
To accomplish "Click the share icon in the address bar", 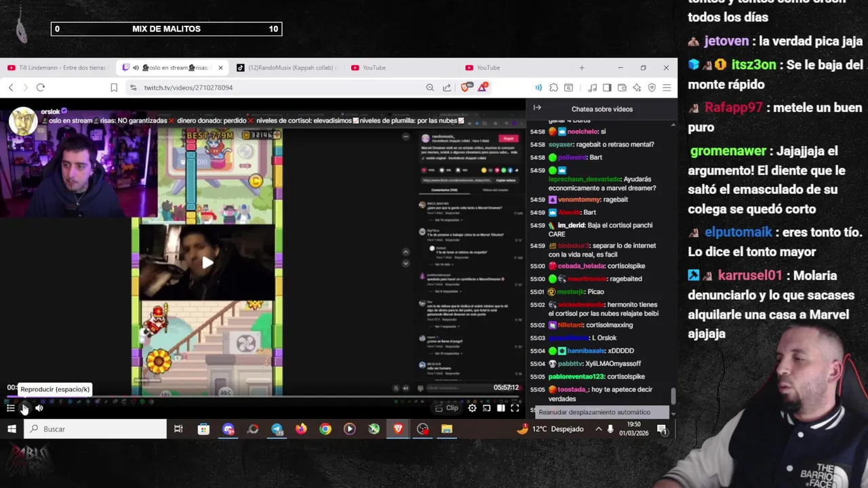I will point(447,87).
